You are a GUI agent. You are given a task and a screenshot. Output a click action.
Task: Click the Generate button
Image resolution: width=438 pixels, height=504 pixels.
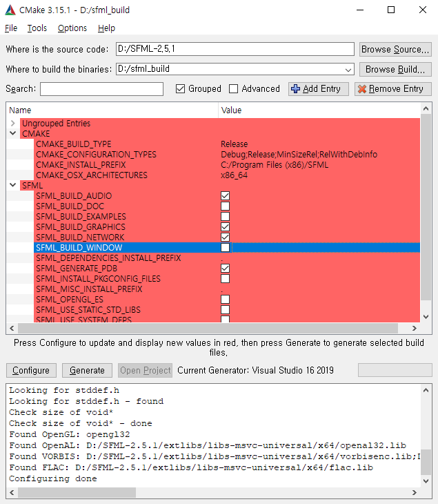87,370
